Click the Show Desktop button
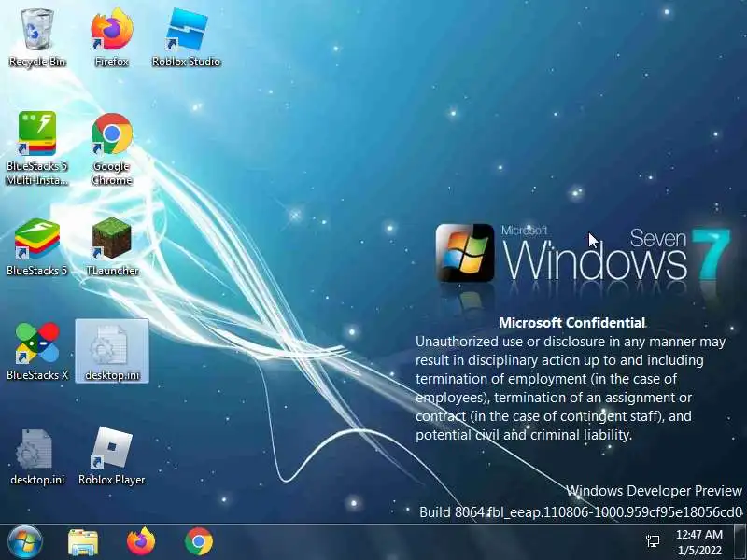747x560 pixels. [740, 542]
